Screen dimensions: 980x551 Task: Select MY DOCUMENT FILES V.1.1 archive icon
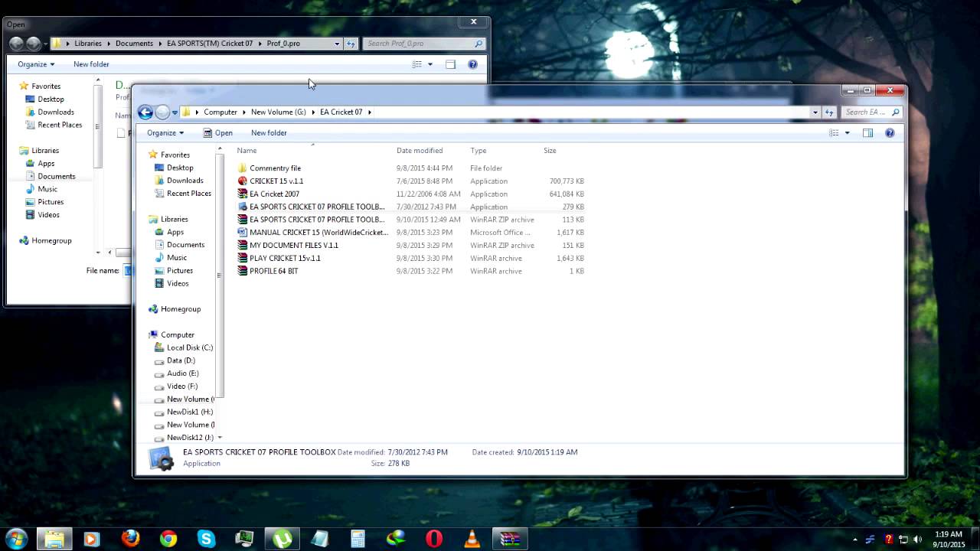pyautogui.click(x=242, y=246)
